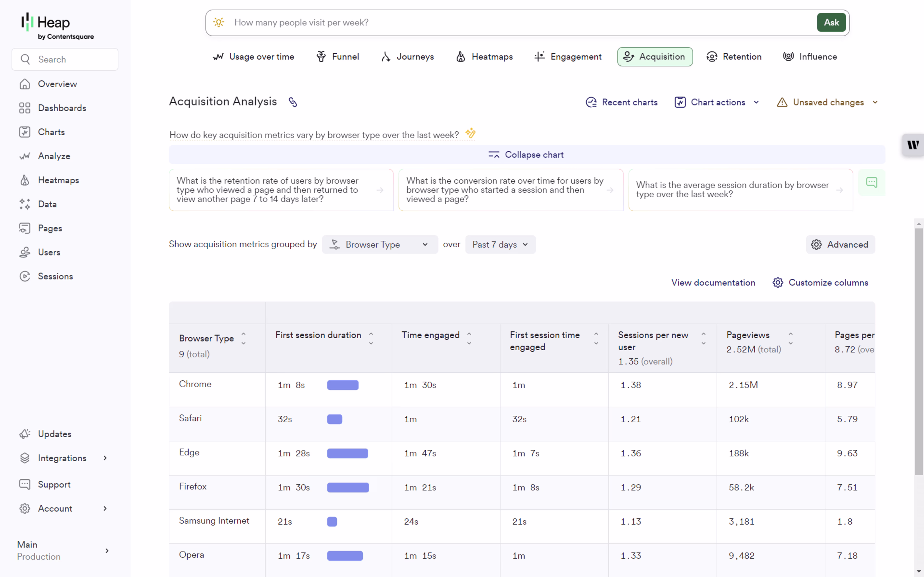The image size is (924, 577).
Task: Sort the Pageviews column
Action: (790, 338)
